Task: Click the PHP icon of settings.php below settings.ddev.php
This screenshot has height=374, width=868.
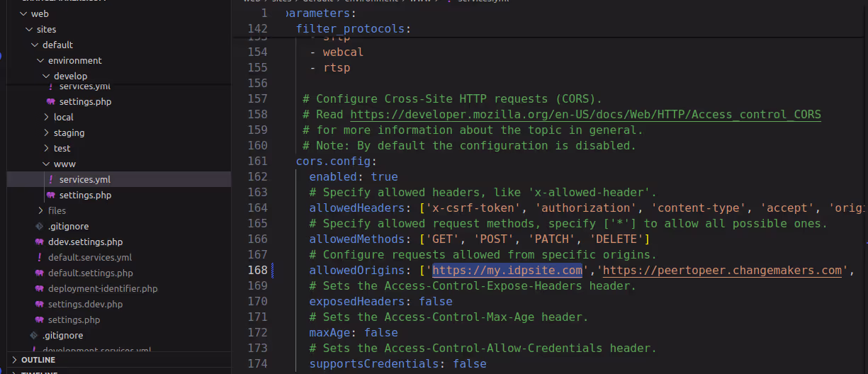Action: (40, 320)
